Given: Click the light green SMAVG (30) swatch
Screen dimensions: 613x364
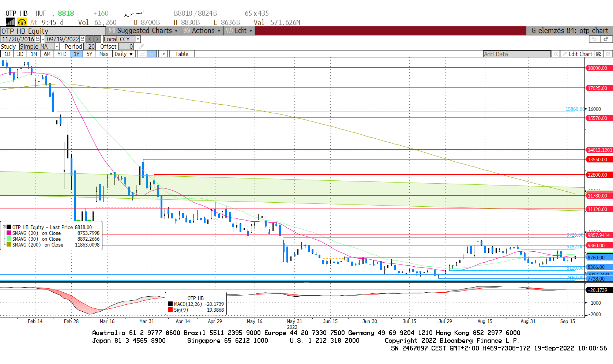Looking at the screenshot, I should click(9, 239).
